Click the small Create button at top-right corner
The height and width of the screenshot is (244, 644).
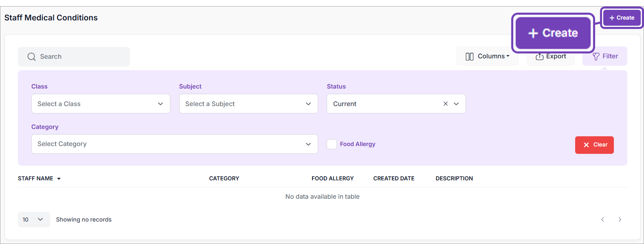tap(622, 18)
